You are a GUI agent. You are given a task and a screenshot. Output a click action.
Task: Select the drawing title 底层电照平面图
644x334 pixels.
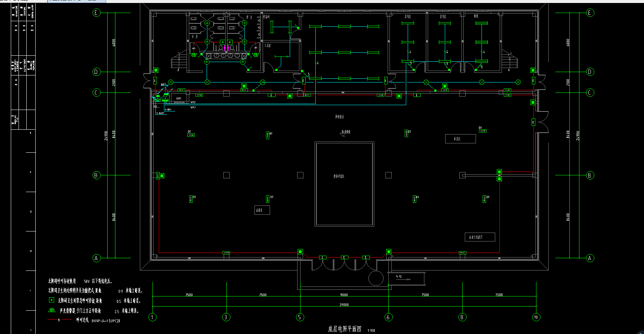(345, 329)
